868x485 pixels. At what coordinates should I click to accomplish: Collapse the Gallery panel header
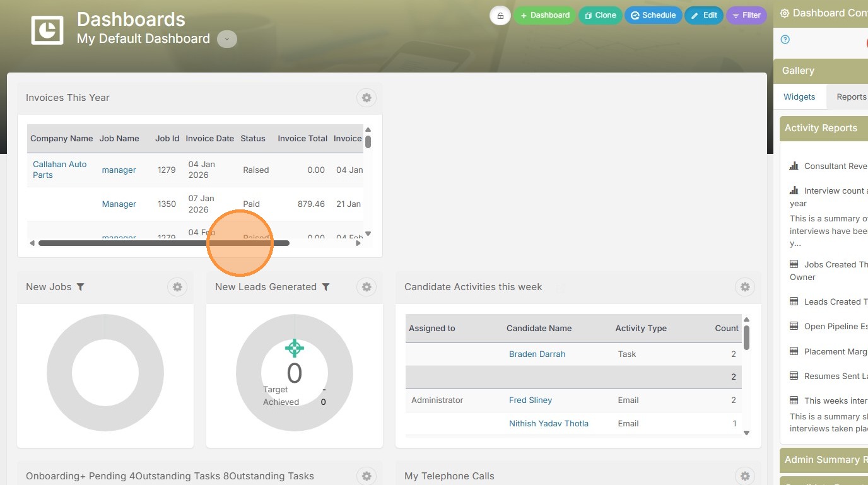[x=821, y=71]
